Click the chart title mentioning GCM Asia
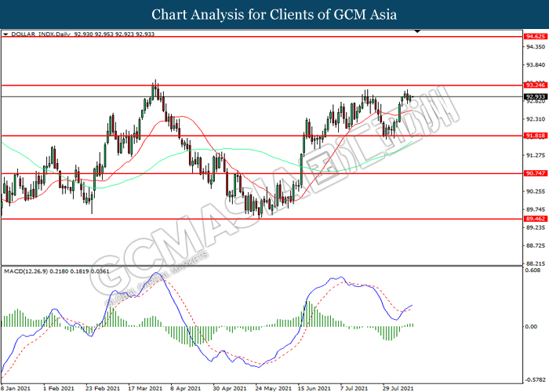 click(274, 14)
